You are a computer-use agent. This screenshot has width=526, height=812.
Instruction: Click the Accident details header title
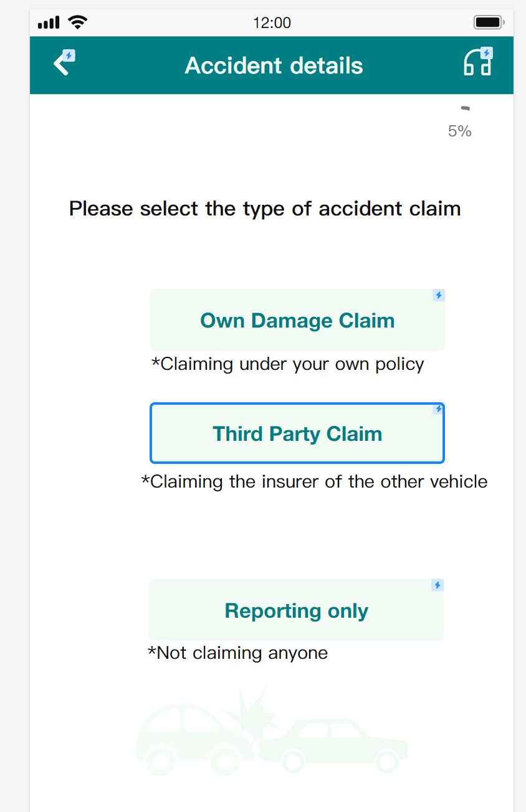274,65
